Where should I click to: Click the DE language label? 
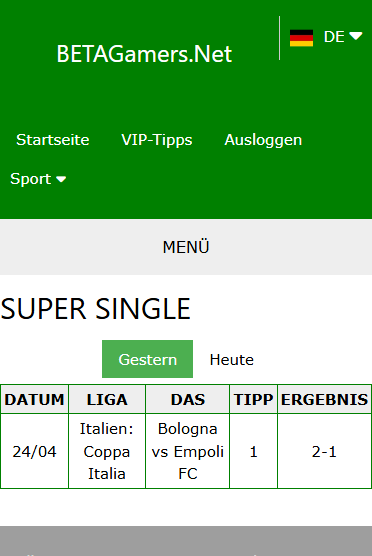[x=334, y=37]
